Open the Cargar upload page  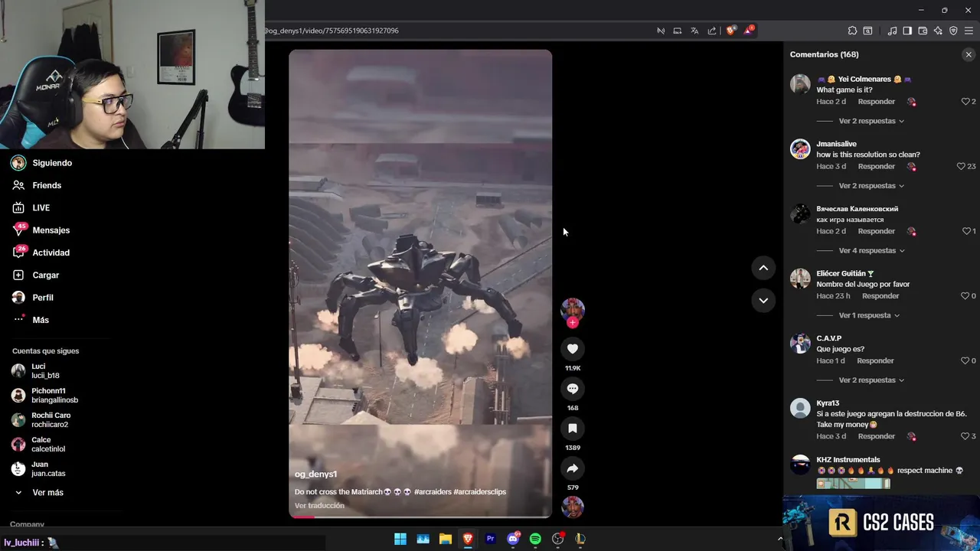45,275
